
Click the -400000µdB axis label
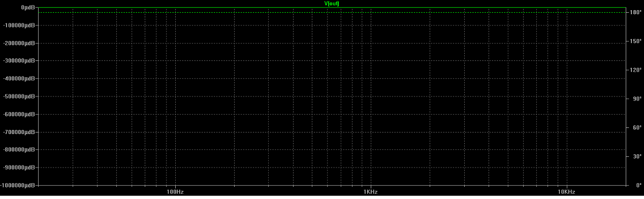click(19, 79)
